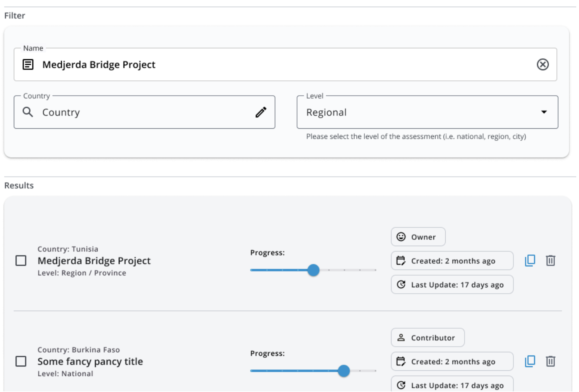Click the Owner role chip

click(x=418, y=237)
